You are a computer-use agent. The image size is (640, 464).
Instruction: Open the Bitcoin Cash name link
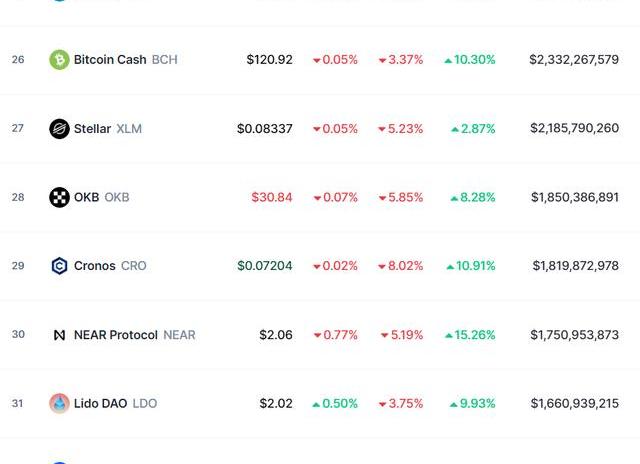[110, 60]
